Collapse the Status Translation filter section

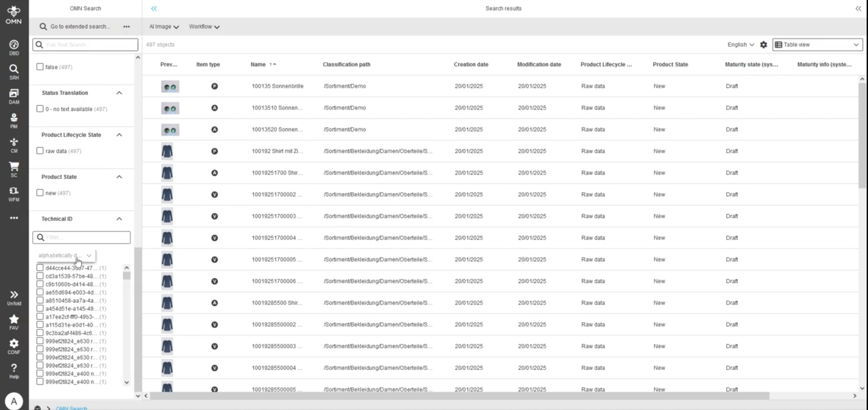pyautogui.click(x=119, y=93)
